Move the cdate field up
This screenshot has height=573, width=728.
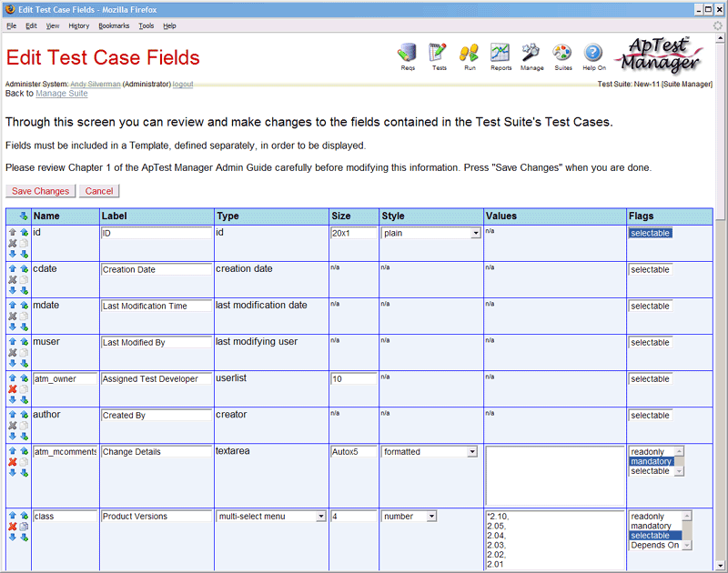click(x=13, y=268)
